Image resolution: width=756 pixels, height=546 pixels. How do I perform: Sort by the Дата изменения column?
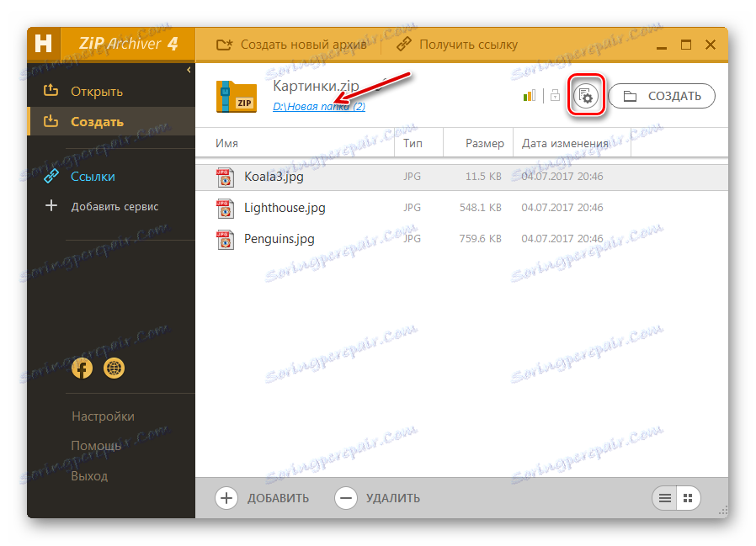click(x=572, y=143)
